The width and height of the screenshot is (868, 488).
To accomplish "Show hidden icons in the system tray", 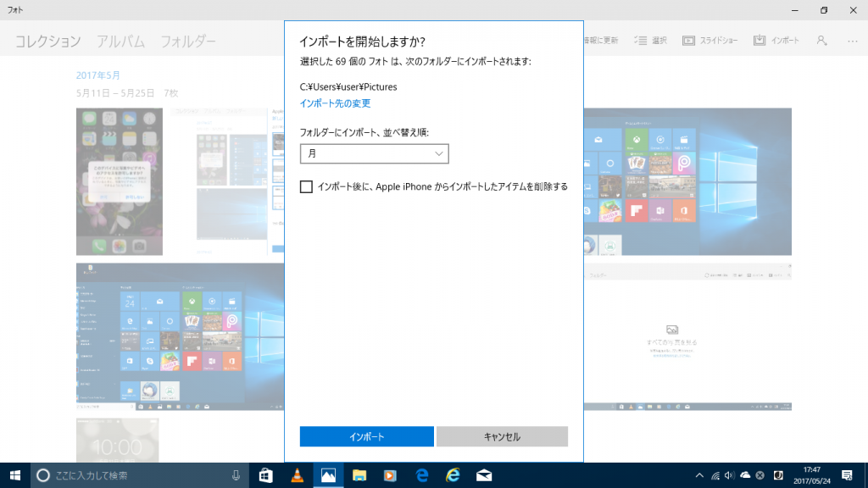I will tap(699, 475).
